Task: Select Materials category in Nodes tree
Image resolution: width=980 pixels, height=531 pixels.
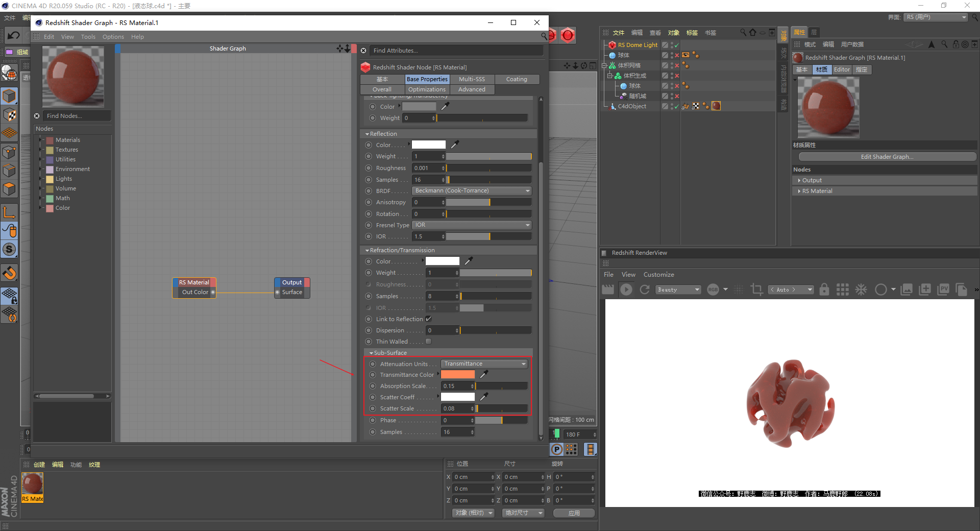Action: tap(67, 140)
